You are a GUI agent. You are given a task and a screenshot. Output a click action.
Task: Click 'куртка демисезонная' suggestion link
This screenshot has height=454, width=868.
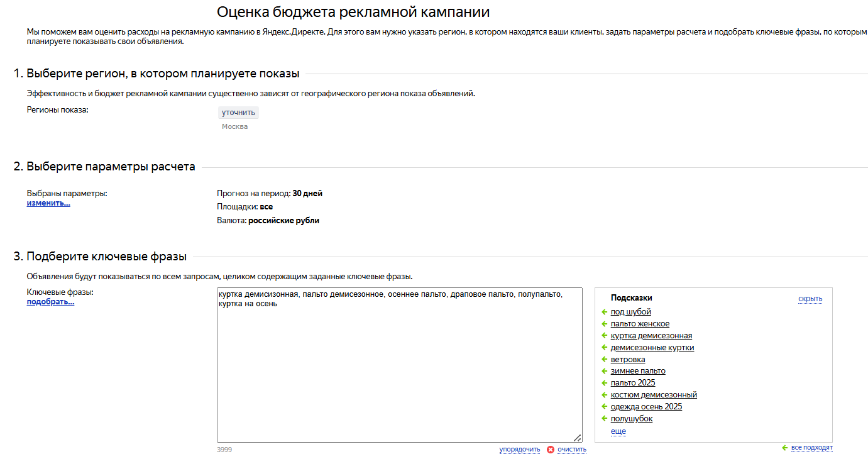pyautogui.click(x=651, y=336)
